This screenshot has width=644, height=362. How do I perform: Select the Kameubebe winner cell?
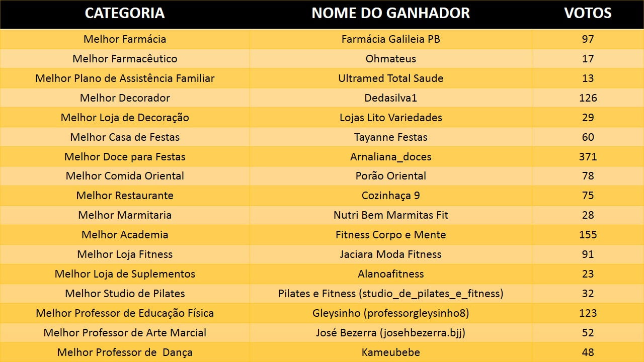point(390,352)
